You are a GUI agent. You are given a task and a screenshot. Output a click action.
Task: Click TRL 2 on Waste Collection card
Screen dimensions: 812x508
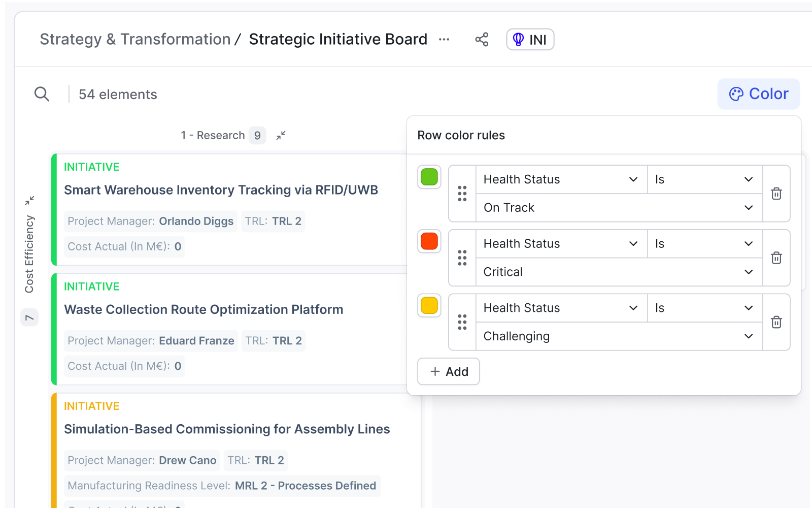(274, 341)
